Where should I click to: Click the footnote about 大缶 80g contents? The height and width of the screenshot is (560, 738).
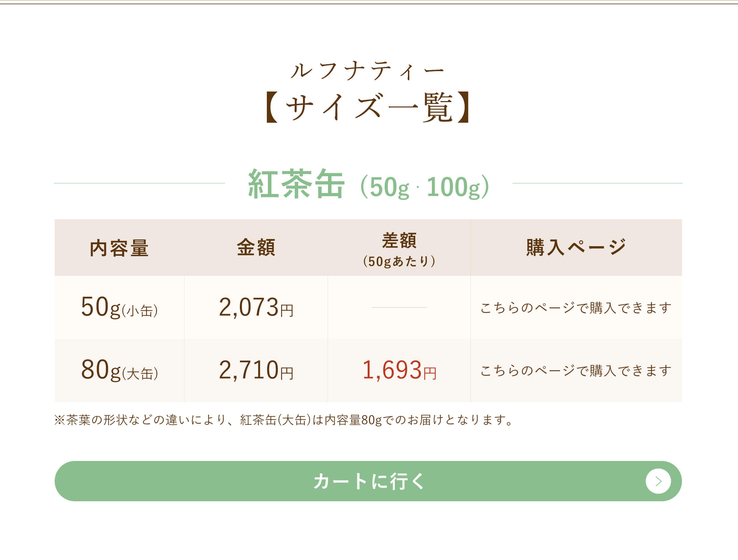[284, 420]
